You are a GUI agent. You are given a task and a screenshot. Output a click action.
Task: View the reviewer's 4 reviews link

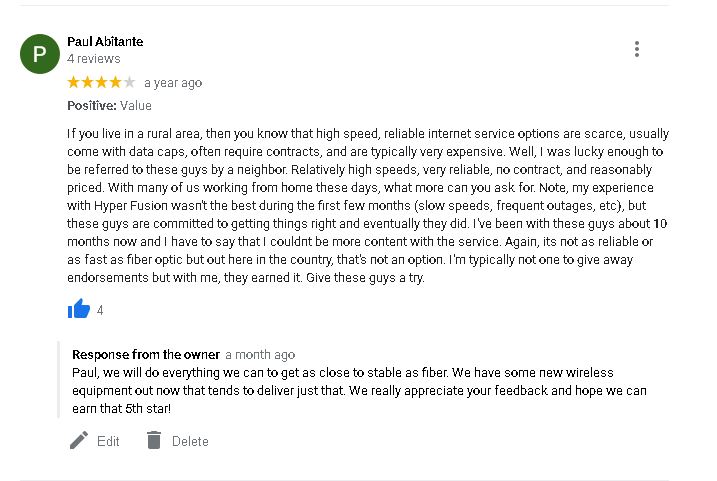click(x=94, y=59)
